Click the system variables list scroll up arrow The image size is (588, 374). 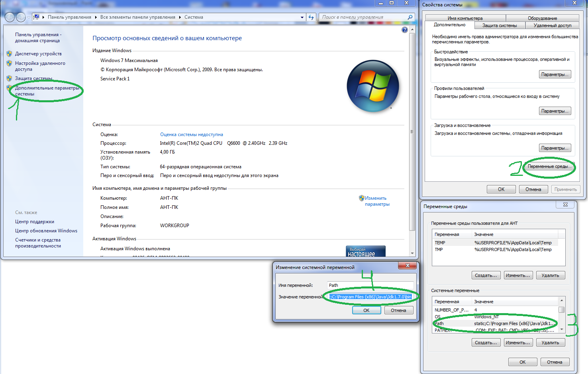tap(562, 300)
